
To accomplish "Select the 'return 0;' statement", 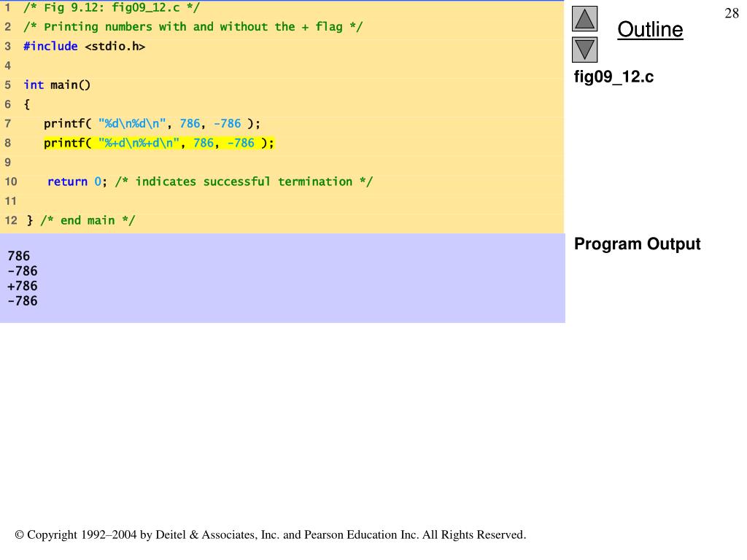I will click(77, 182).
